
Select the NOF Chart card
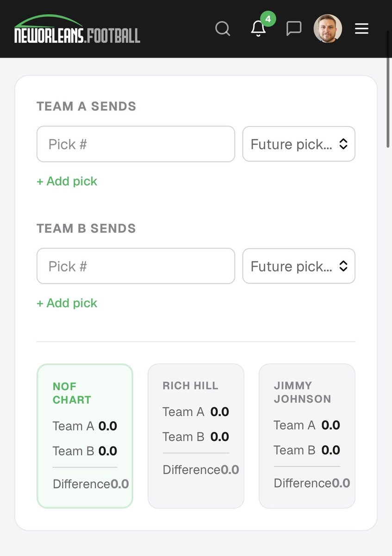point(85,436)
